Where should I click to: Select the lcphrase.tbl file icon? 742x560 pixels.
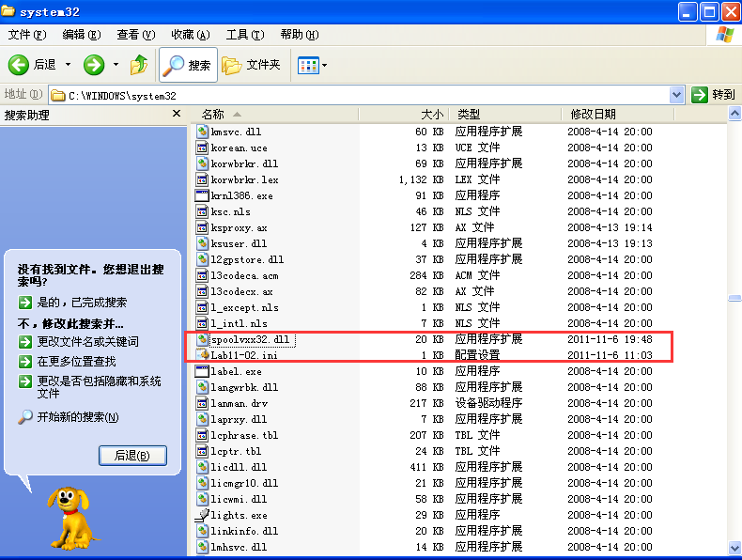tap(202, 435)
